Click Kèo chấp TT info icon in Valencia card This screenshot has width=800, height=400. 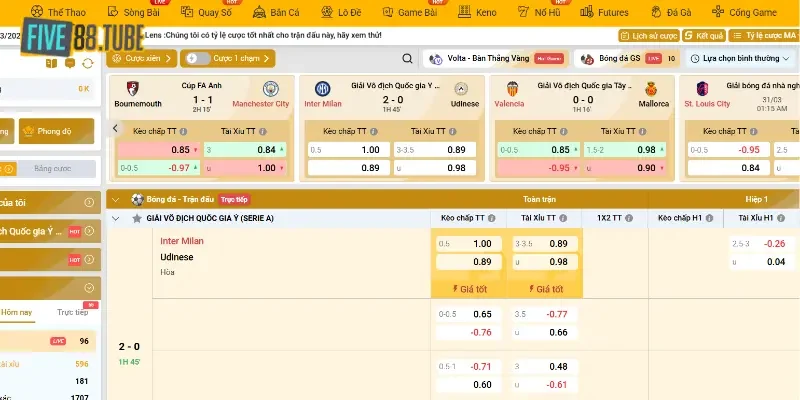(563, 131)
